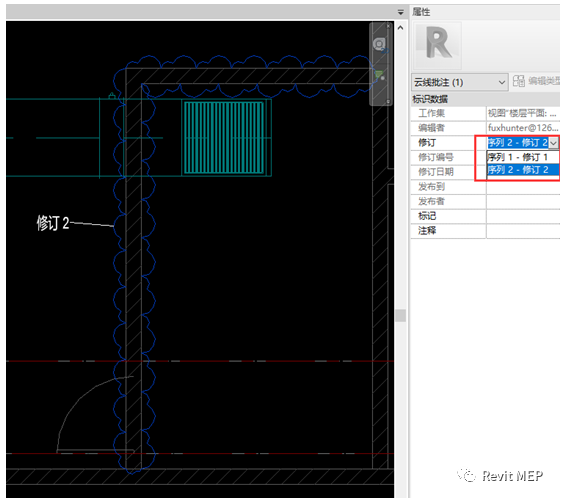Open the 2D steering wheel navigation tool

pos(380,45)
